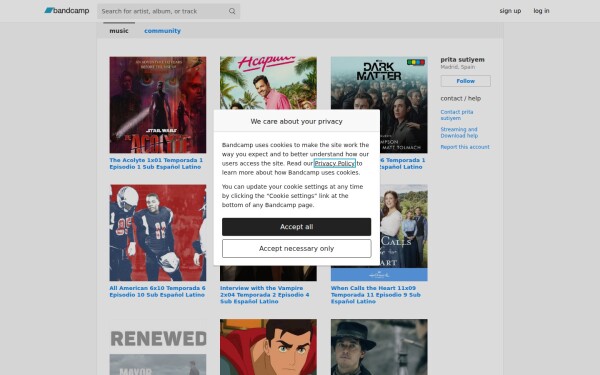This screenshot has width=600, height=375.
Task: Follow prita sutiyem
Action: coord(465,81)
